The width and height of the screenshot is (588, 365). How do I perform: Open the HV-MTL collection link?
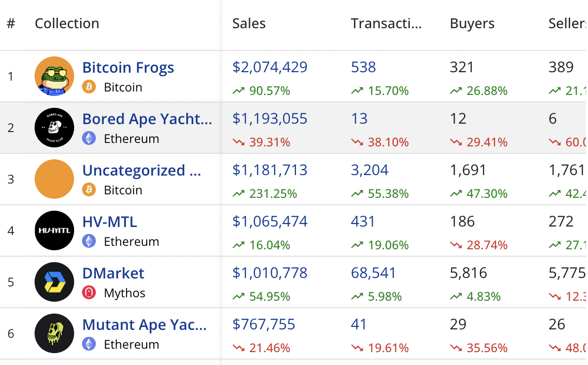(110, 222)
